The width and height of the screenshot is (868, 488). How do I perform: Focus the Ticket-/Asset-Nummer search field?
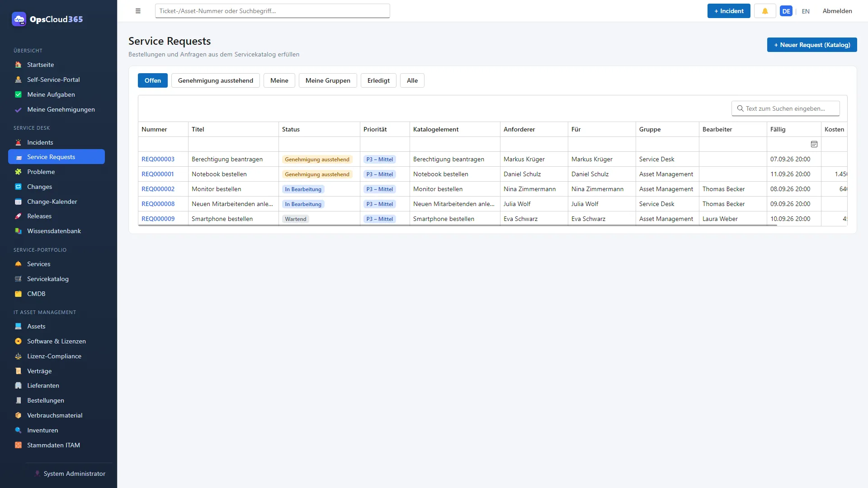tap(272, 11)
